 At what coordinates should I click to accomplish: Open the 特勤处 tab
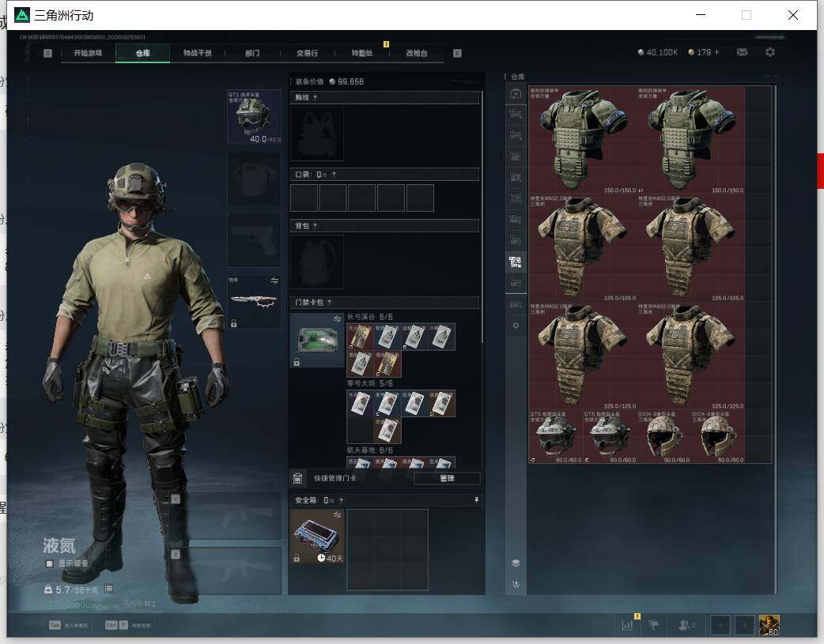click(362, 53)
